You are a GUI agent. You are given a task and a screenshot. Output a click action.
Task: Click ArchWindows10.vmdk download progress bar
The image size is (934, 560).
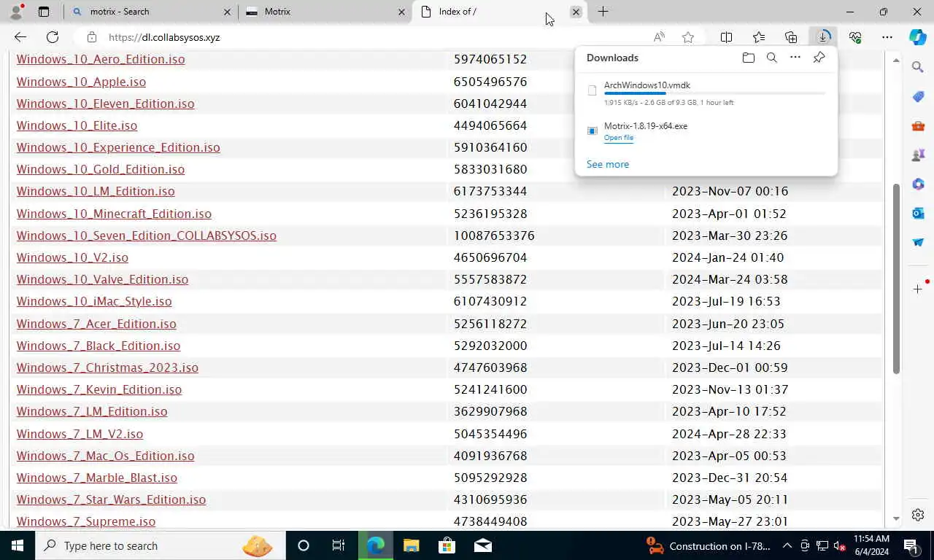click(x=714, y=93)
